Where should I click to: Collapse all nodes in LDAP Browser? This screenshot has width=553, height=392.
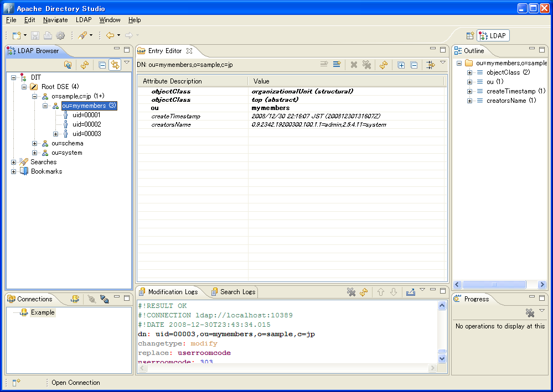tap(102, 65)
